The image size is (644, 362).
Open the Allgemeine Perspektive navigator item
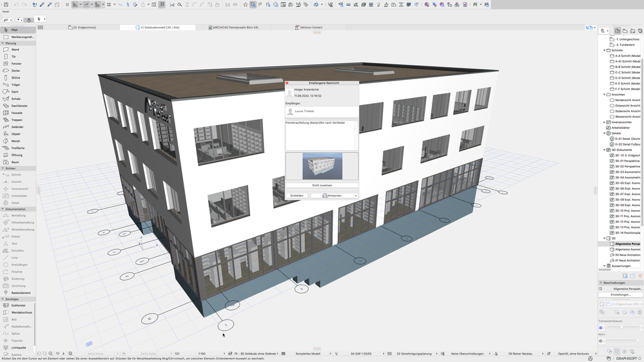pyautogui.click(x=625, y=243)
